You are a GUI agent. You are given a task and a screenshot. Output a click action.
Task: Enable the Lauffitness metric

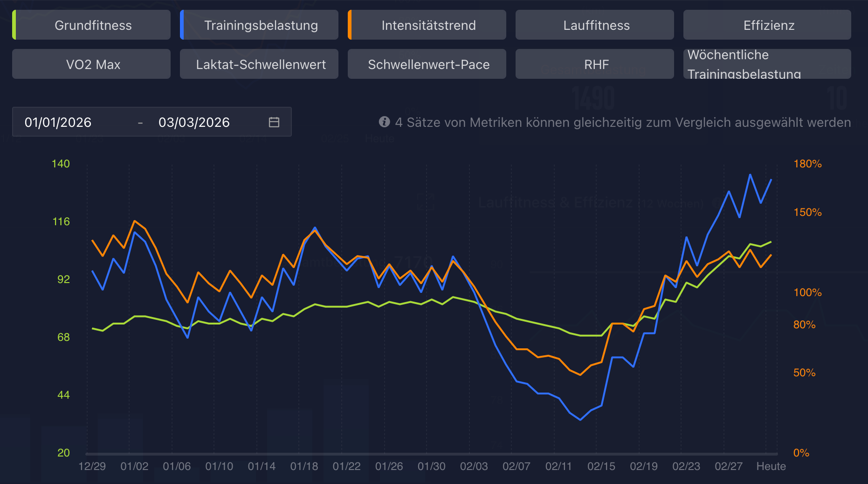[596, 25]
